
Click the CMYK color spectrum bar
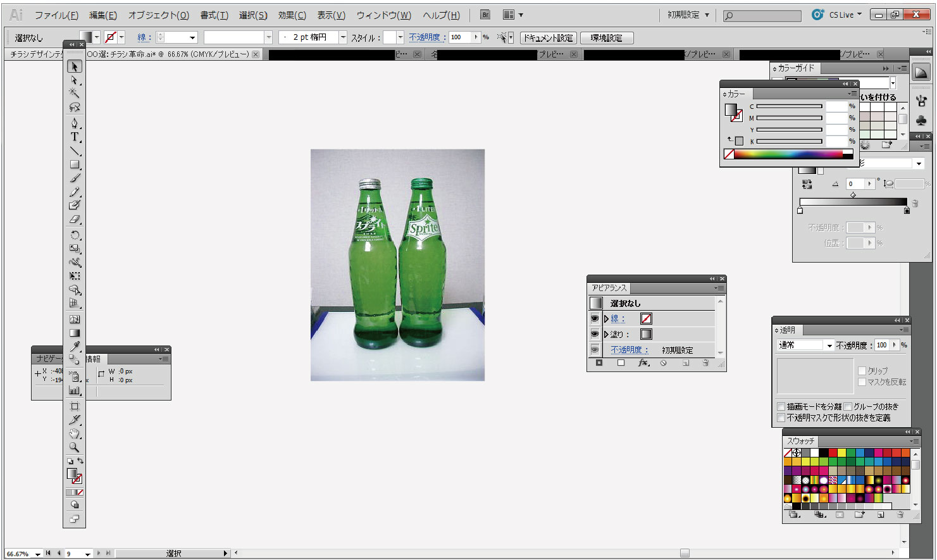pyautogui.click(x=788, y=154)
